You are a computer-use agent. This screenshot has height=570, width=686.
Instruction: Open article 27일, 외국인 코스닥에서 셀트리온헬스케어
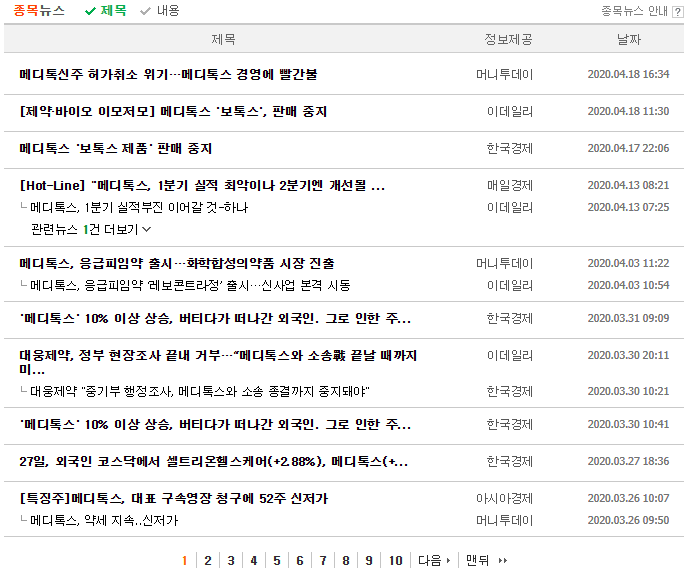[x=214, y=462]
